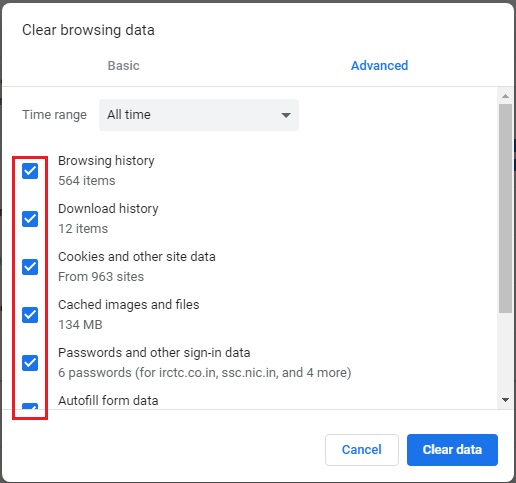Image resolution: width=516 pixels, height=483 pixels.
Task: Click the scrollbar up arrow
Action: tap(505, 96)
